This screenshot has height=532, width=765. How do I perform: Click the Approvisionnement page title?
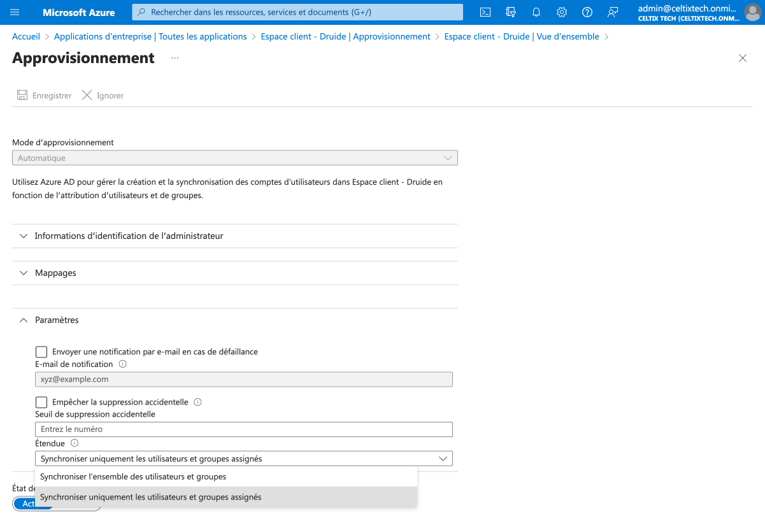[x=83, y=58]
